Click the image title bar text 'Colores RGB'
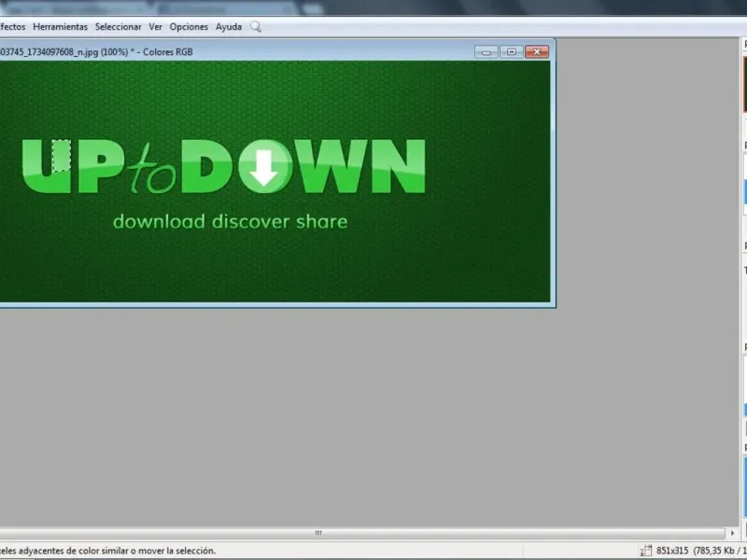This screenshot has height=560, width=747. [x=168, y=52]
